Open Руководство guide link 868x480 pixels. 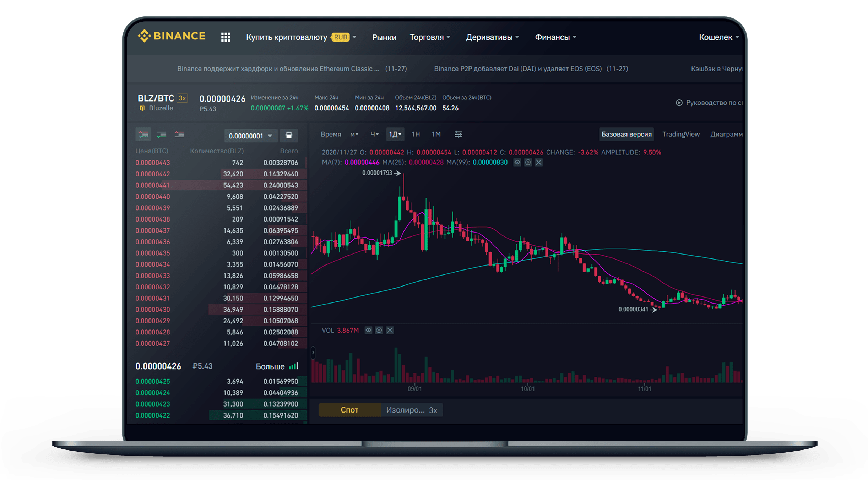pyautogui.click(x=714, y=103)
